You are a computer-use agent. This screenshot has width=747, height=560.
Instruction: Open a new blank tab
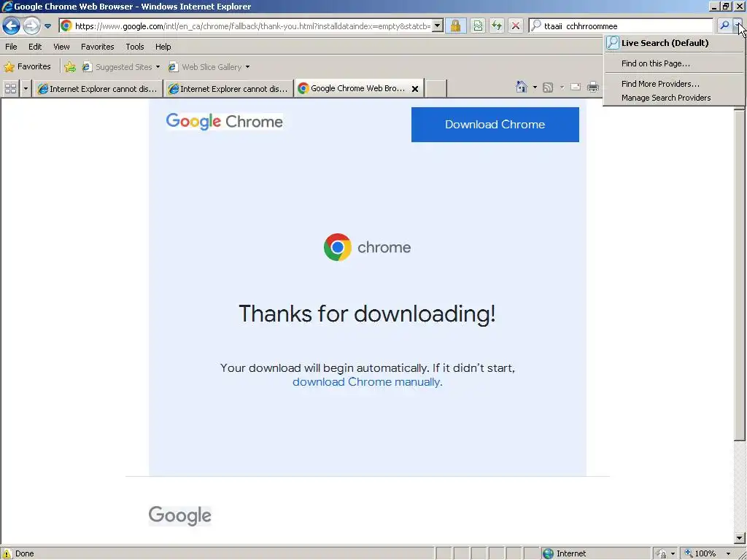point(436,88)
